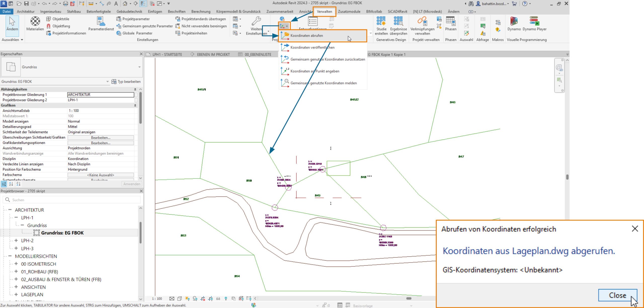Image resolution: width=644 pixels, height=308 pixels.
Task: Print from quick access toolbar
Action: tap(65, 4)
